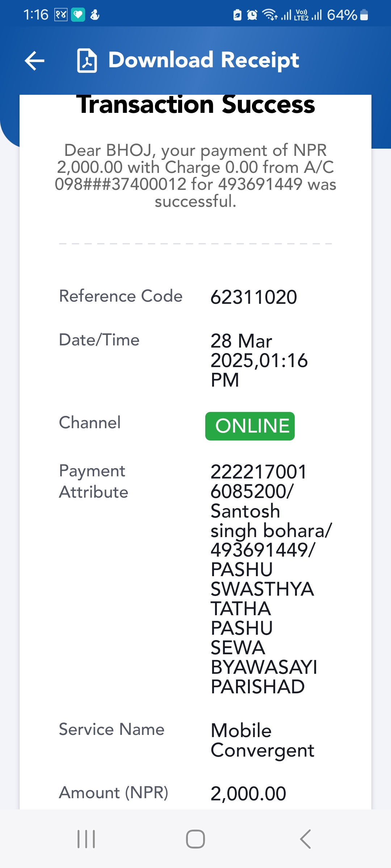Tap the battery icon in status bar
This screenshot has width=391, height=868.
pos(364,15)
